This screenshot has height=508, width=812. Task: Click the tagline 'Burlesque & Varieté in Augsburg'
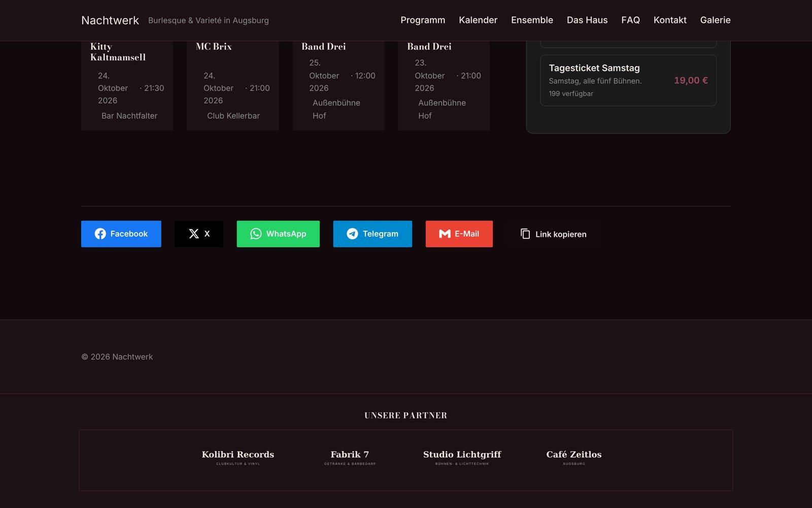point(209,20)
